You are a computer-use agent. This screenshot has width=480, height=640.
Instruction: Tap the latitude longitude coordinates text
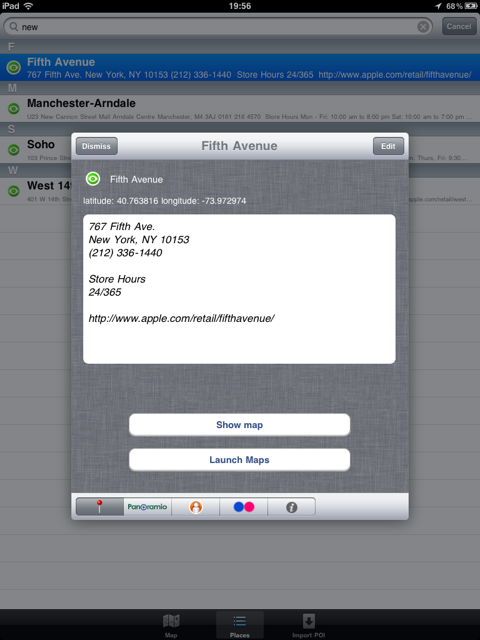pos(164,201)
